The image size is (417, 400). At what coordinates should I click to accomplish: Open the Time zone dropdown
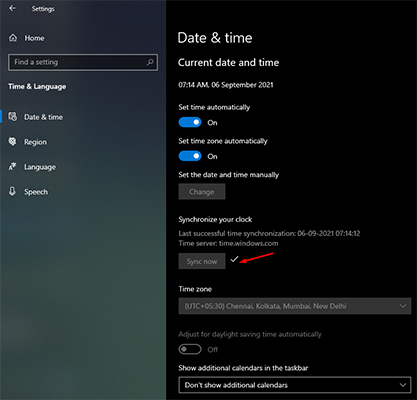(295, 306)
